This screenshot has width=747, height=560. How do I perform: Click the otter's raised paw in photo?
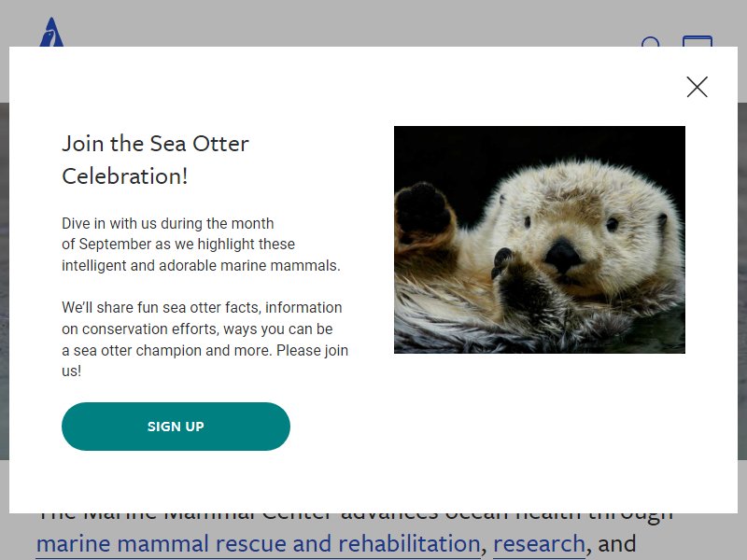(x=423, y=209)
